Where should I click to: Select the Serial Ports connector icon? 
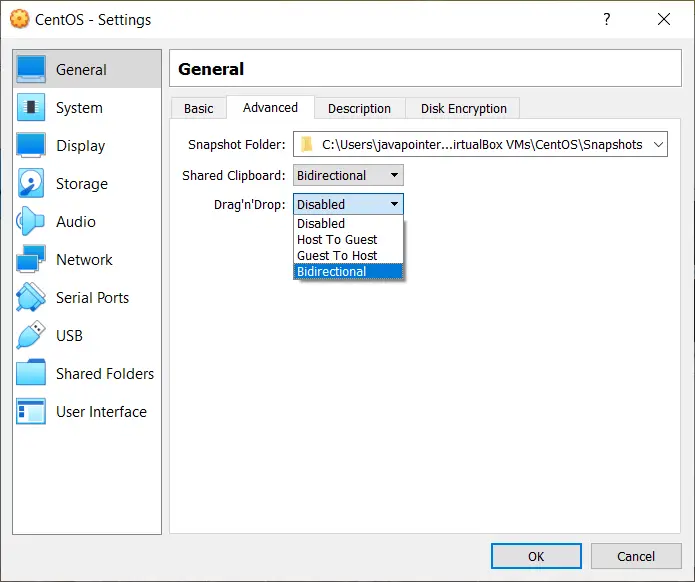(31, 297)
